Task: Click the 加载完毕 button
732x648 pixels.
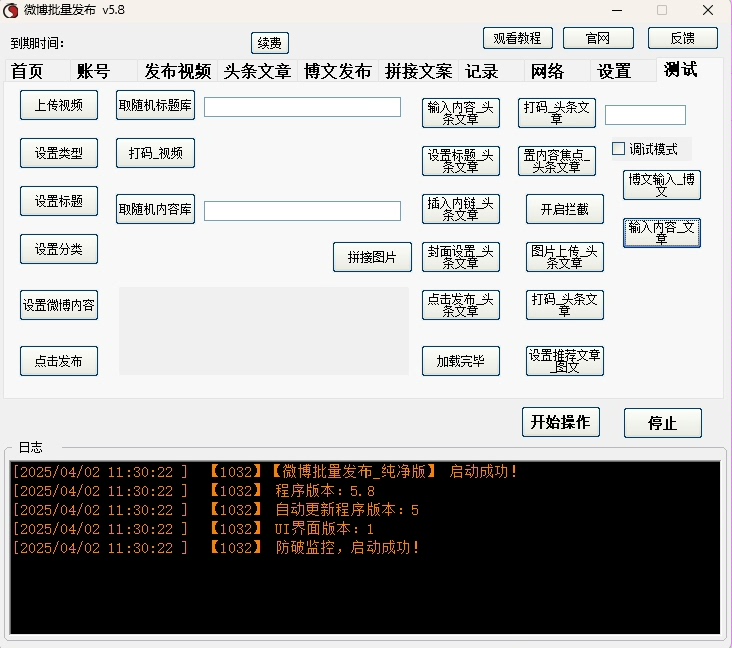Action: (x=461, y=361)
